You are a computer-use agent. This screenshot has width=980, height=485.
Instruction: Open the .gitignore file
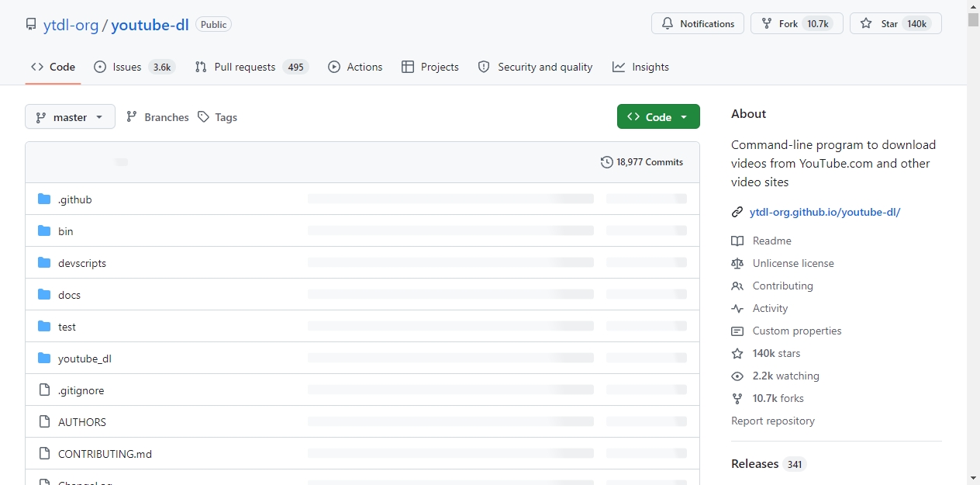(81, 390)
